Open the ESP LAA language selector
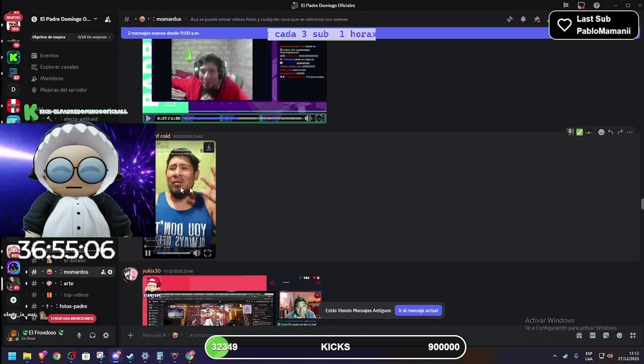Image resolution: width=644 pixels, height=364 pixels. point(589,356)
